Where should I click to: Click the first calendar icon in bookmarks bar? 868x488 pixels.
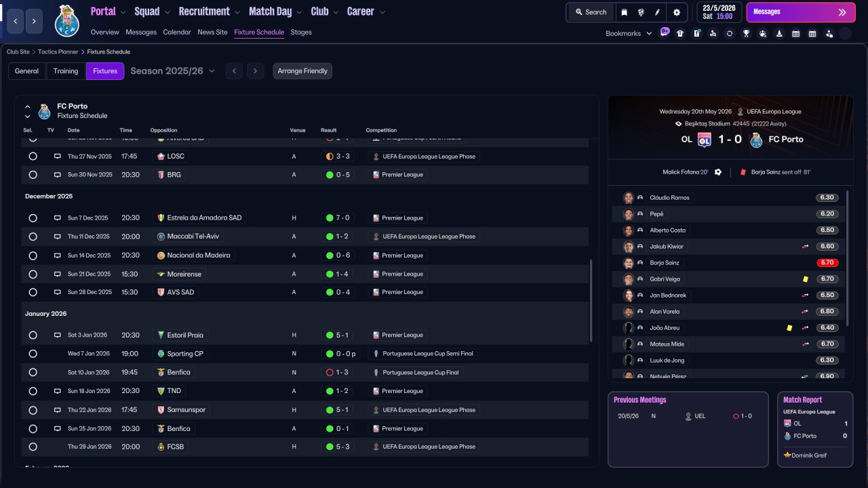795,33
